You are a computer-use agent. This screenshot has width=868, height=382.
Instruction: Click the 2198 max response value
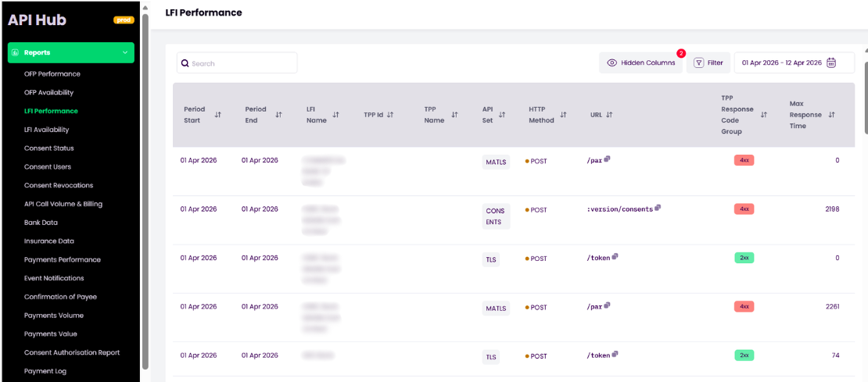point(832,209)
